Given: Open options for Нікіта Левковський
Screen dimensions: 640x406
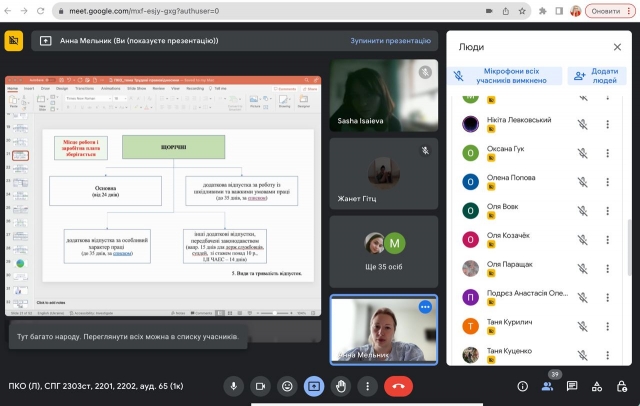Looking at the screenshot, I should pos(607,124).
